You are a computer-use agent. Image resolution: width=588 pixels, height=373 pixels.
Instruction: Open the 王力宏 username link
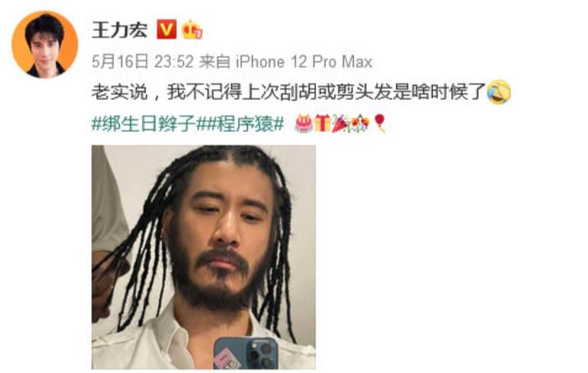120,30
